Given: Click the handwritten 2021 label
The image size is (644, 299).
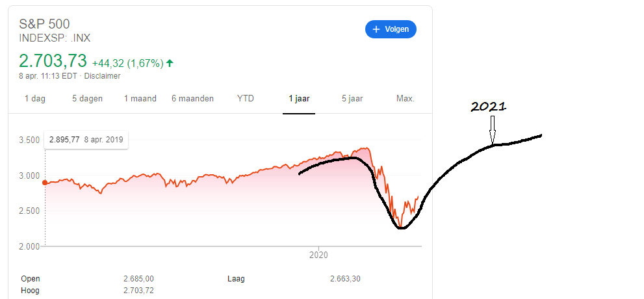Looking at the screenshot, I should click(489, 107).
